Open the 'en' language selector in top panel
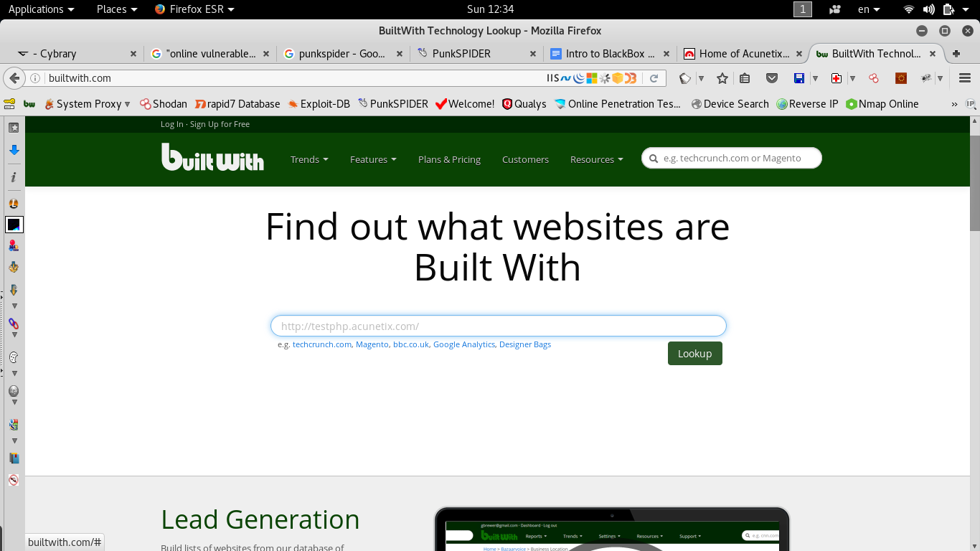 (x=869, y=9)
